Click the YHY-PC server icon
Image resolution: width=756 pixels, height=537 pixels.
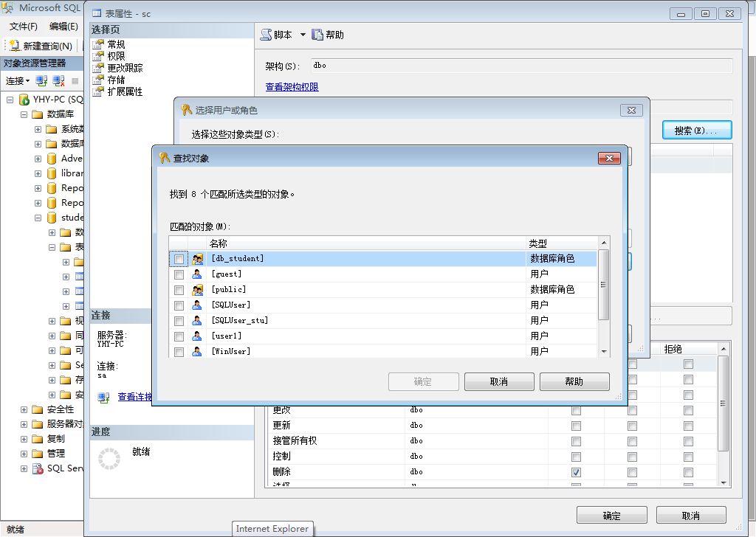click(x=24, y=100)
